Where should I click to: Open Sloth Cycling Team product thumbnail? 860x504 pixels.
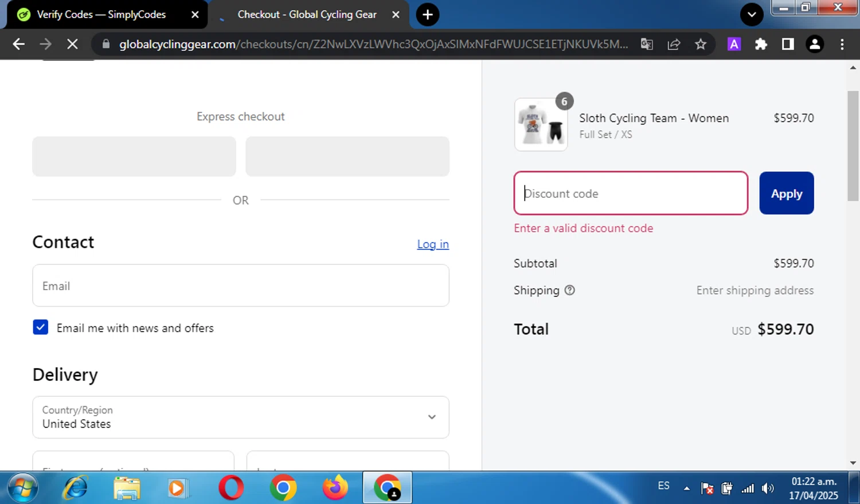(541, 124)
